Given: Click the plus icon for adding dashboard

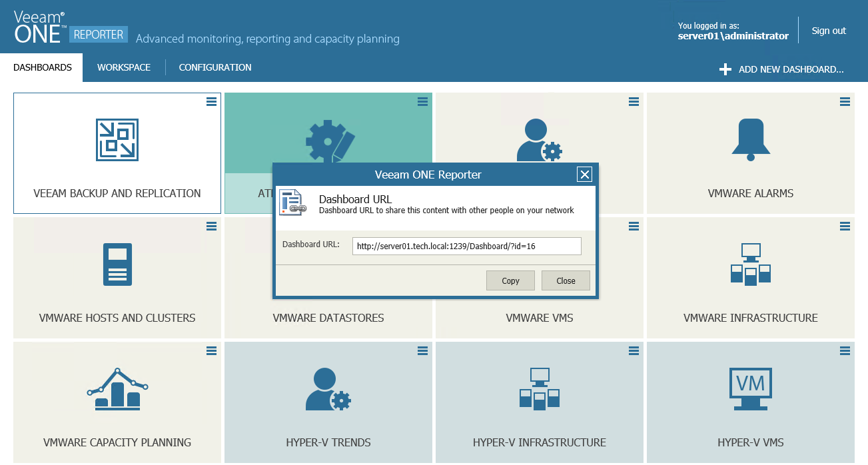Looking at the screenshot, I should pyautogui.click(x=725, y=69).
